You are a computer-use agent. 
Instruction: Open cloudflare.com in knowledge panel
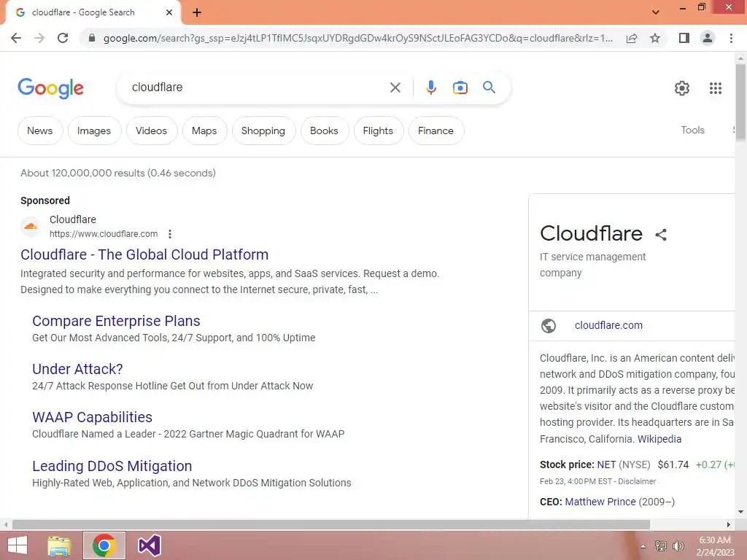click(x=608, y=325)
